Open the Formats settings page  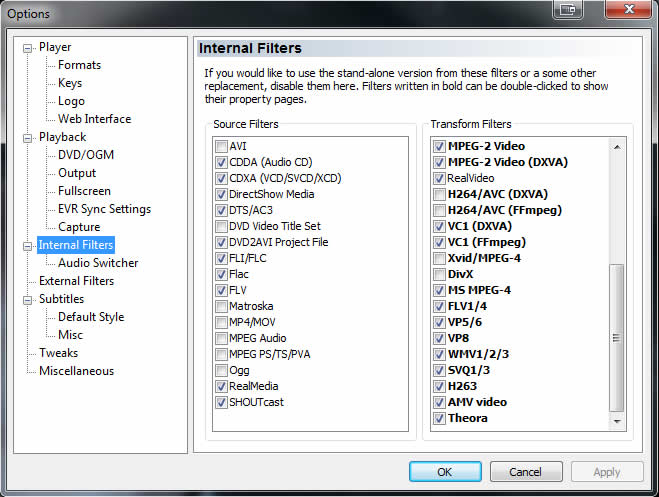click(79, 65)
